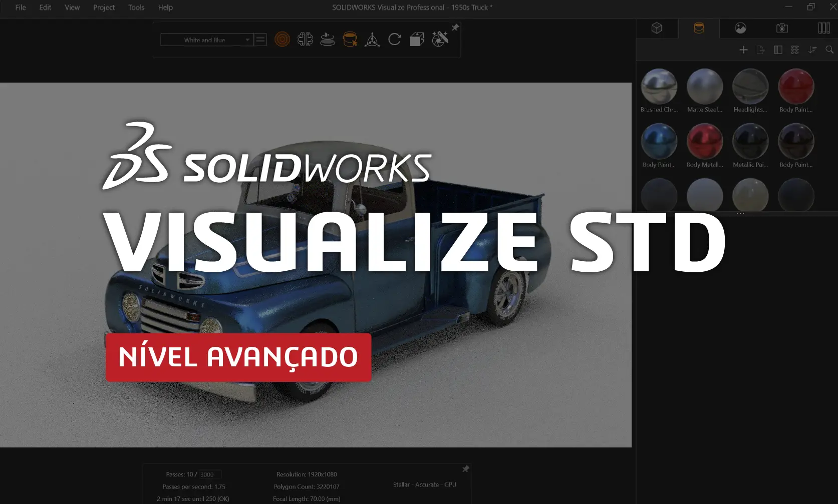Viewport: 838px width, 504px height.
Task: Toggle the brain-shaped denoiser icon
Action: point(305,39)
